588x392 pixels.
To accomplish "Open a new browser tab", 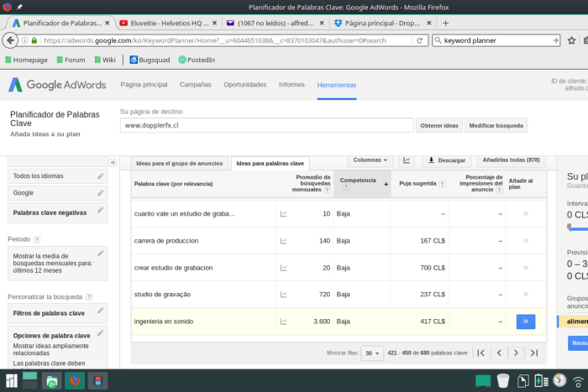I will [x=445, y=24].
